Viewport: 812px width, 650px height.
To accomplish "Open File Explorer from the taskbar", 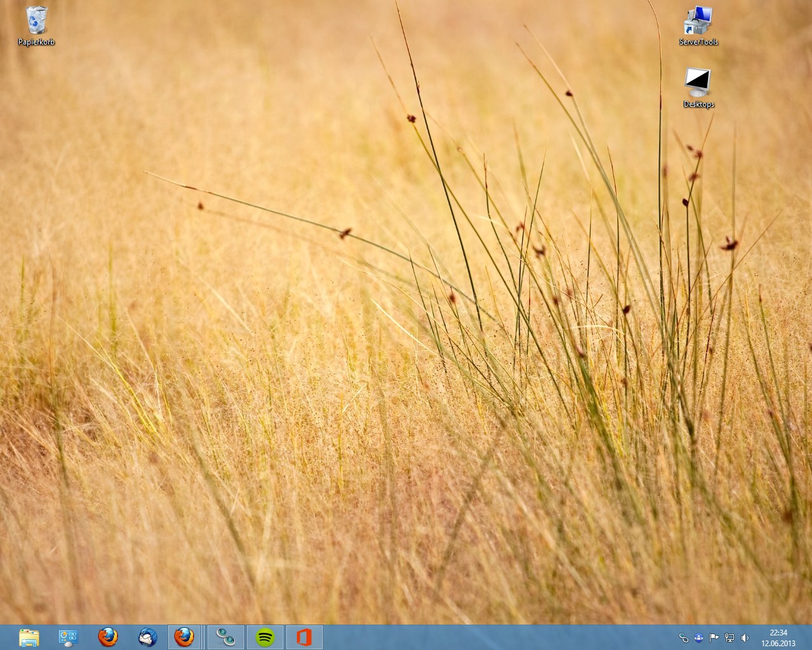I will click(x=29, y=637).
